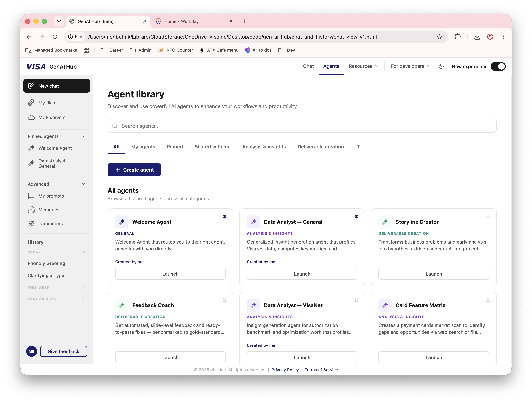Bookmark this page with the star icon
The width and height of the screenshot is (532, 402).
coord(439,37)
